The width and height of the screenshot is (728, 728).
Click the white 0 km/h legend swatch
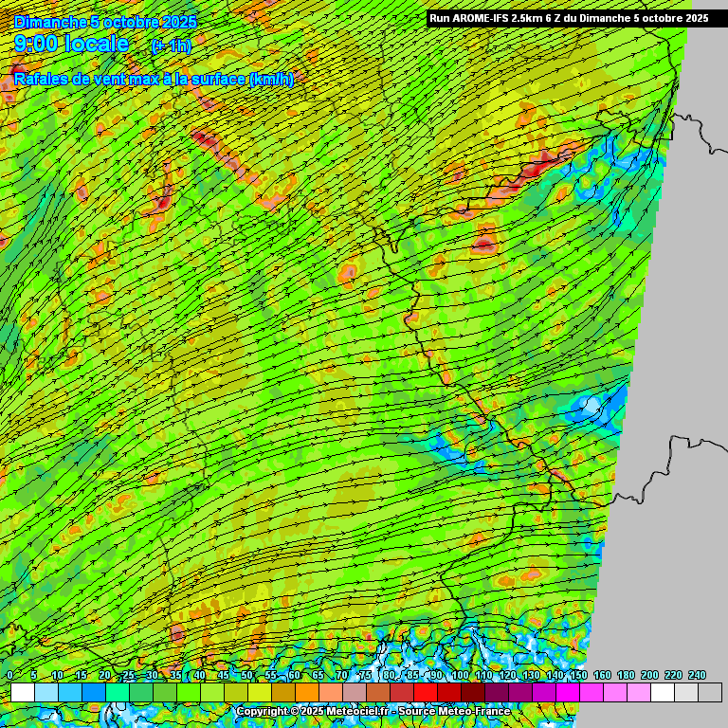click(x=22, y=693)
